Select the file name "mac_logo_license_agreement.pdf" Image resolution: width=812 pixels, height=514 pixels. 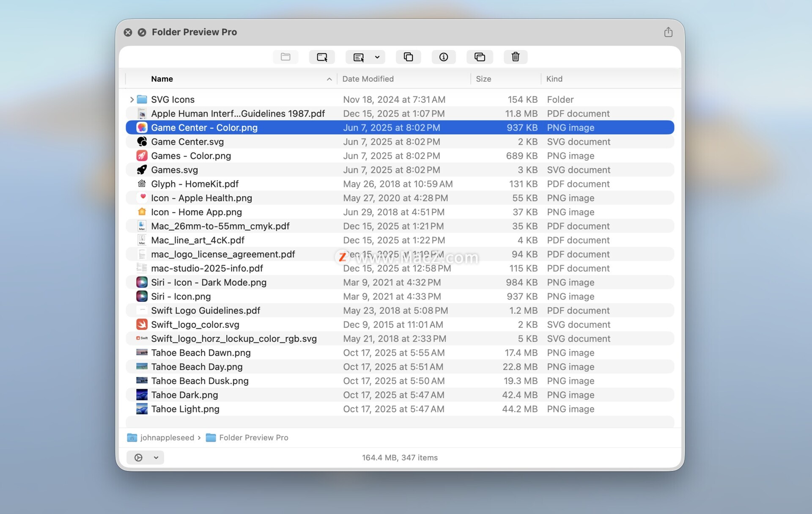223,254
